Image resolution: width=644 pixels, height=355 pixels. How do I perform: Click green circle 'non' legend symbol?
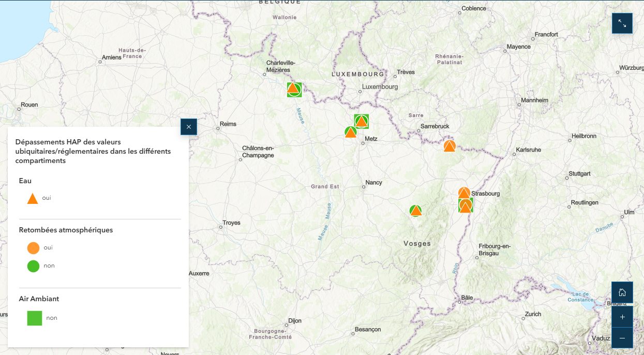coord(33,266)
